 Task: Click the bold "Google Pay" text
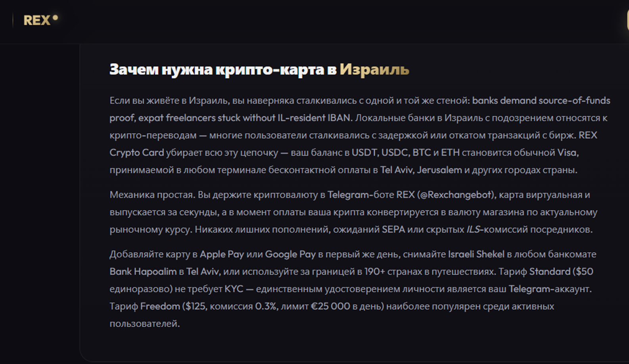click(x=290, y=255)
